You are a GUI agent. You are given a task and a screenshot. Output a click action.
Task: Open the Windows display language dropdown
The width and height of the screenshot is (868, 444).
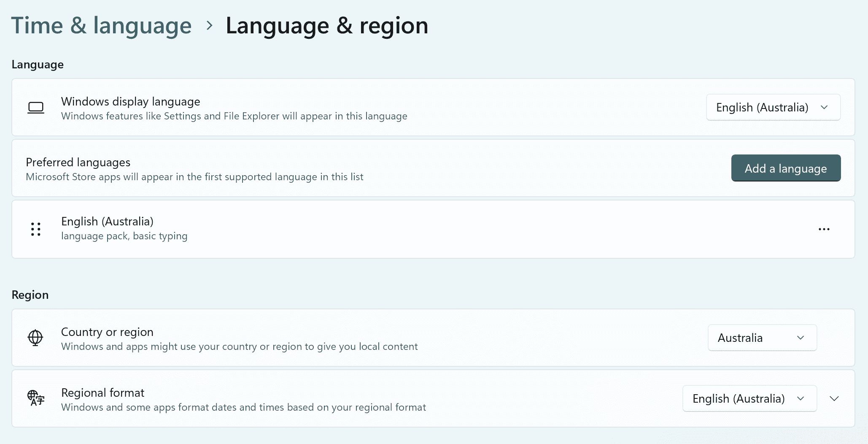click(773, 108)
